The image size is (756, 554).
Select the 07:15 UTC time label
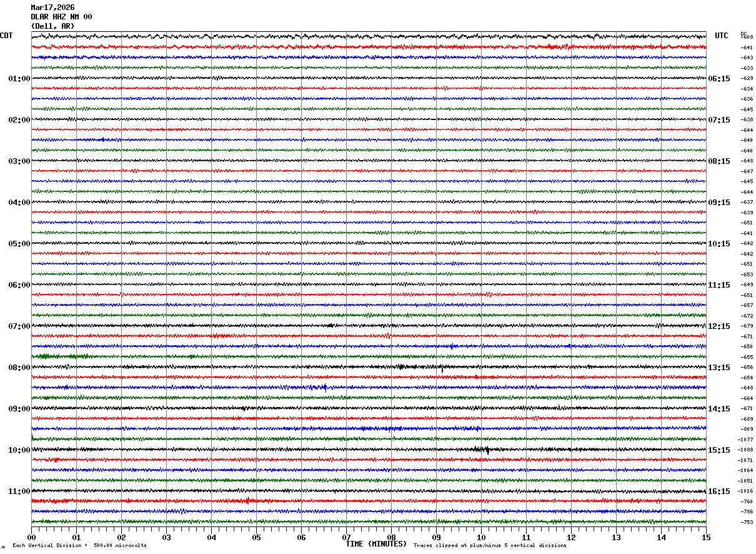(719, 120)
